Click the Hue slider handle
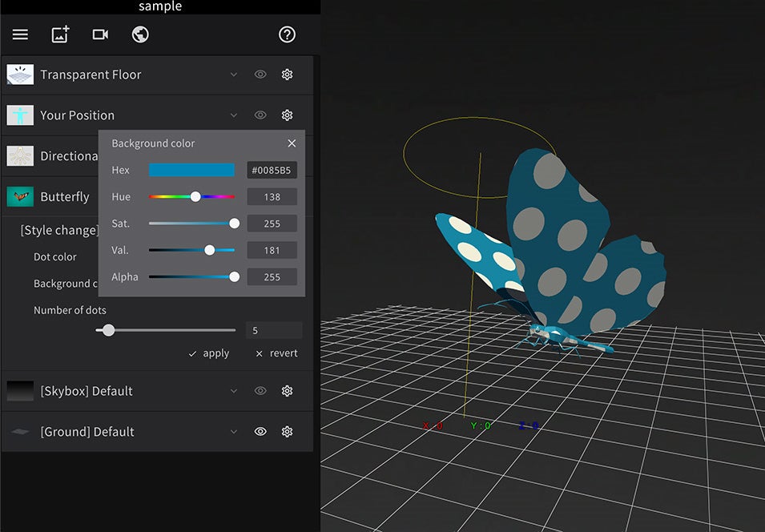This screenshot has height=532, width=765. (x=195, y=196)
